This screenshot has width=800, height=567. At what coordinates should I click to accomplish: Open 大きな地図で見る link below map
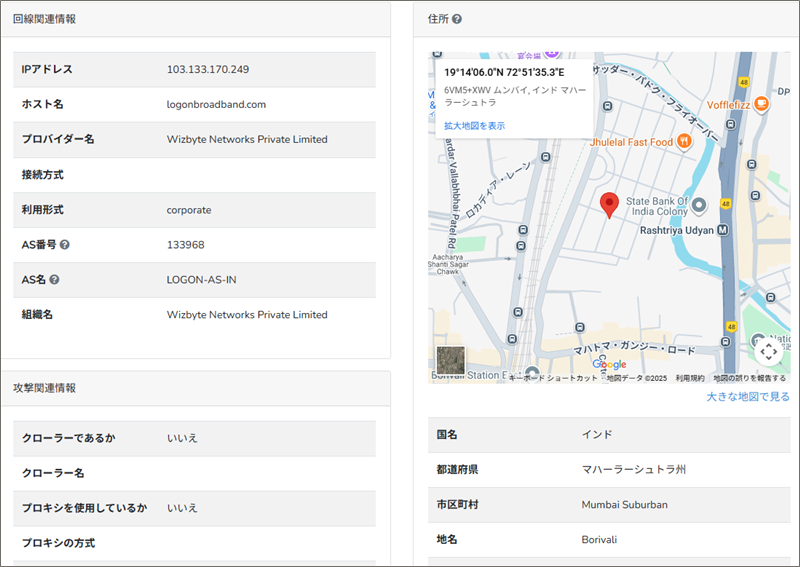pyautogui.click(x=747, y=397)
